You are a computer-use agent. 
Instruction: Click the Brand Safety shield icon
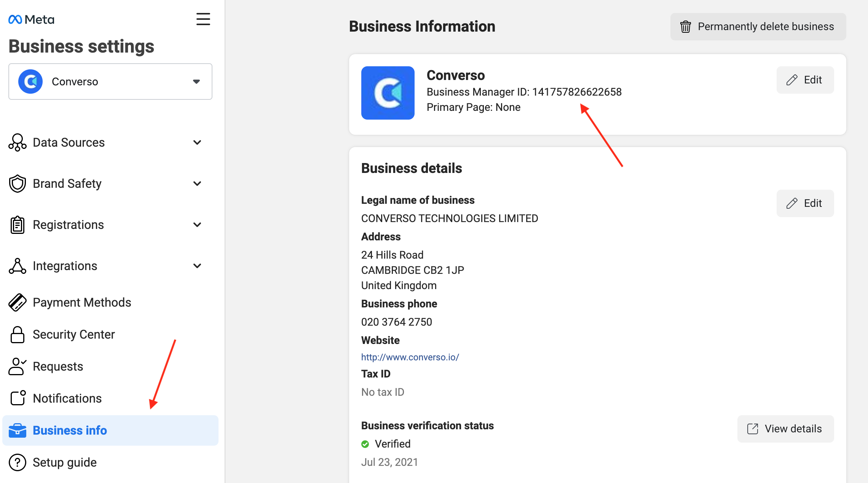click(x=18, y=184)
